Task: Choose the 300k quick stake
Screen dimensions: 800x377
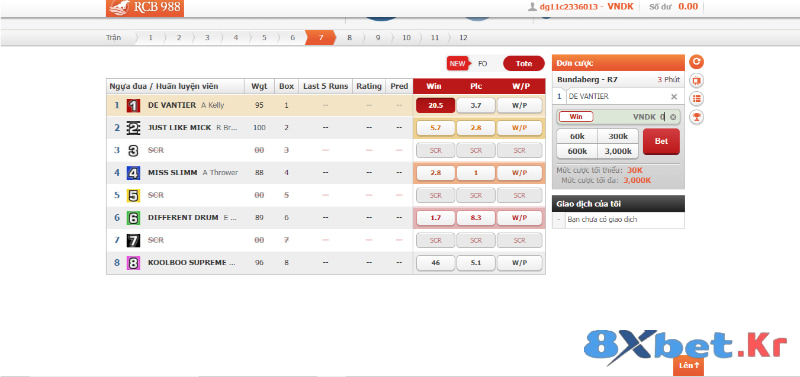Action: 618,136
